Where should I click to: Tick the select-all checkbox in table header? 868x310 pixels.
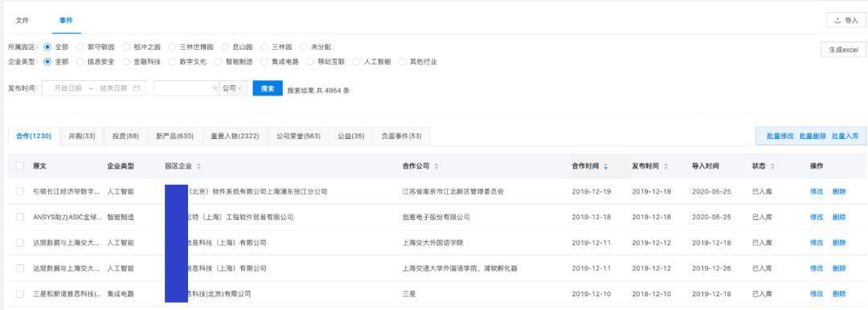click(x=20, y=166)
